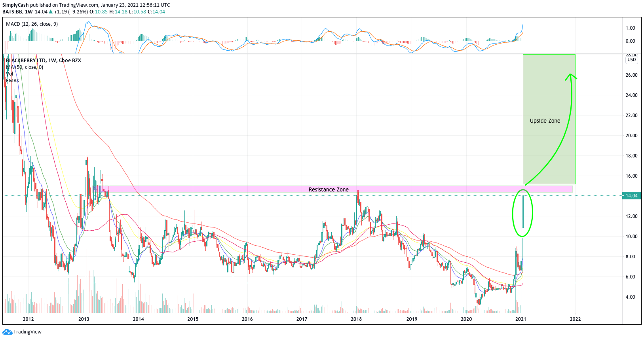Click the 2021 year on time axis
This screenshot has width=644, height=339.
click(x=521, y=319)
